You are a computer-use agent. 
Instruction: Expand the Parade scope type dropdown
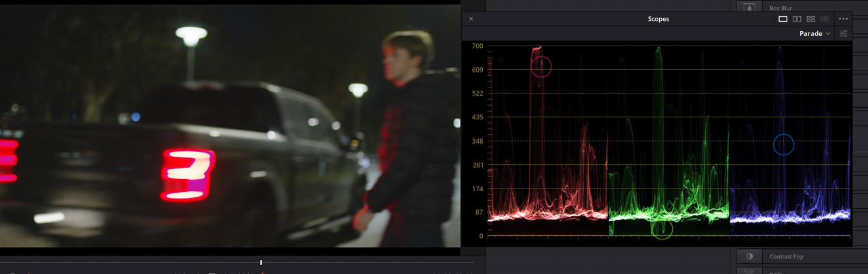(x=815, y=33)
